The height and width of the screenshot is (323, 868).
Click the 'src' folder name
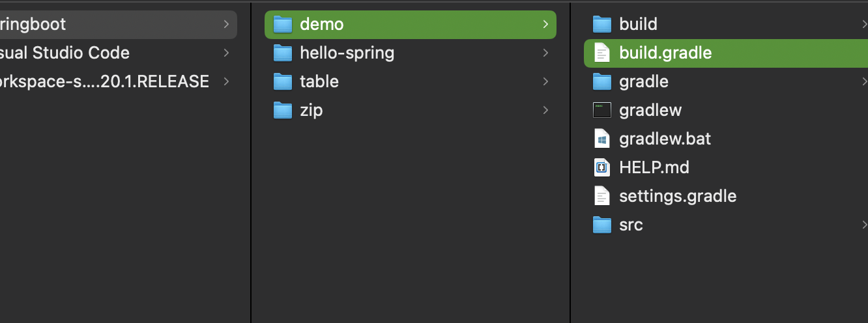(631, 225)
